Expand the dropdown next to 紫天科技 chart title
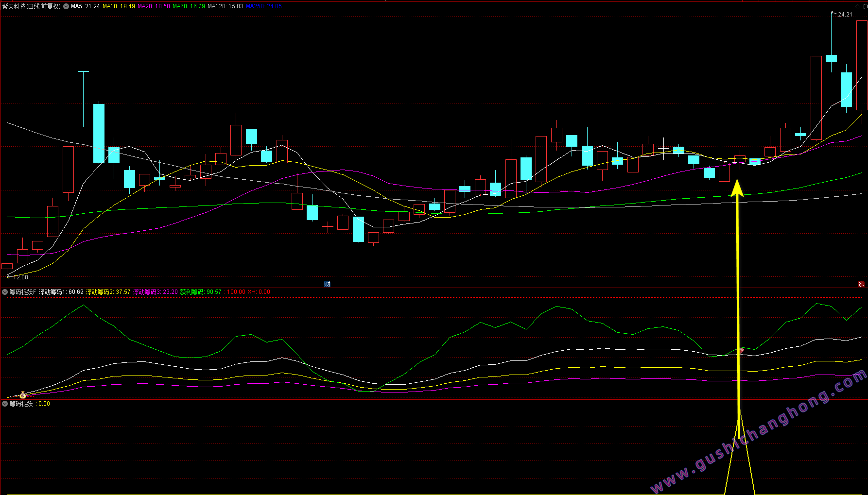The image size is (868, 495). click(66, 6)
